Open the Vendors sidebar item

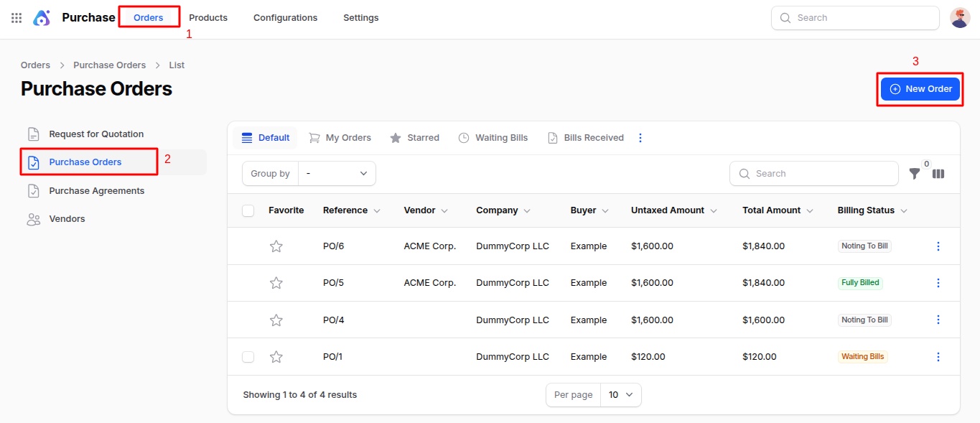(x=67, y=219)
